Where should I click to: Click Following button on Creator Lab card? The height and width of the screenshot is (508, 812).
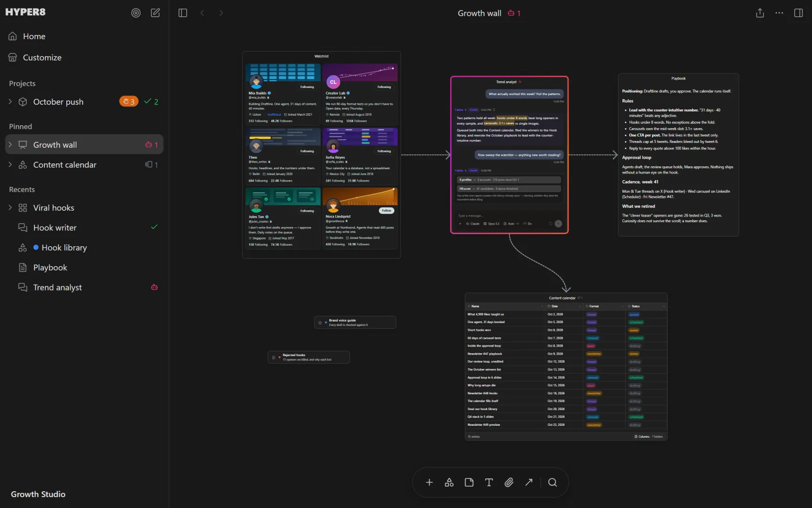[x=384, y=87]
